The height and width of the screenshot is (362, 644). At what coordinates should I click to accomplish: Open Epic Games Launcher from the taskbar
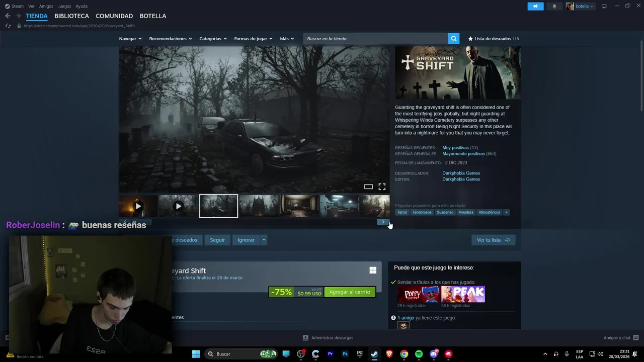360,354
